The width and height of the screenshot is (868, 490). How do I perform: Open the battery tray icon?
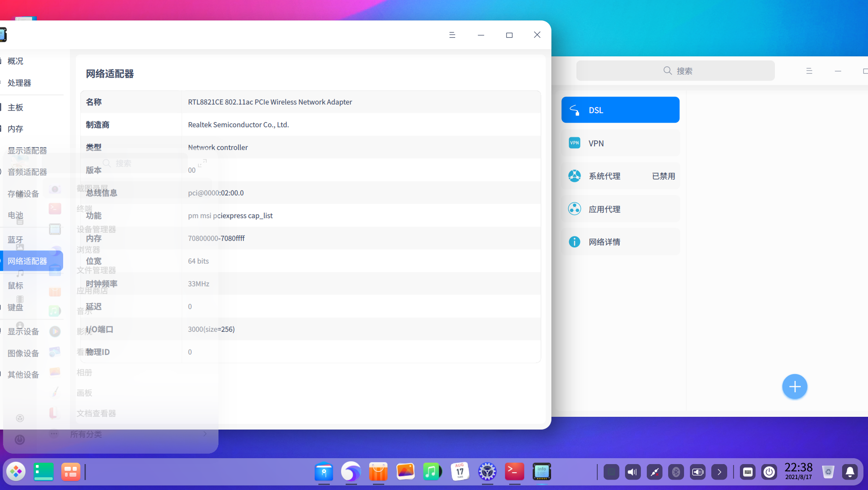pyautogui.click(x=698, y=472)
